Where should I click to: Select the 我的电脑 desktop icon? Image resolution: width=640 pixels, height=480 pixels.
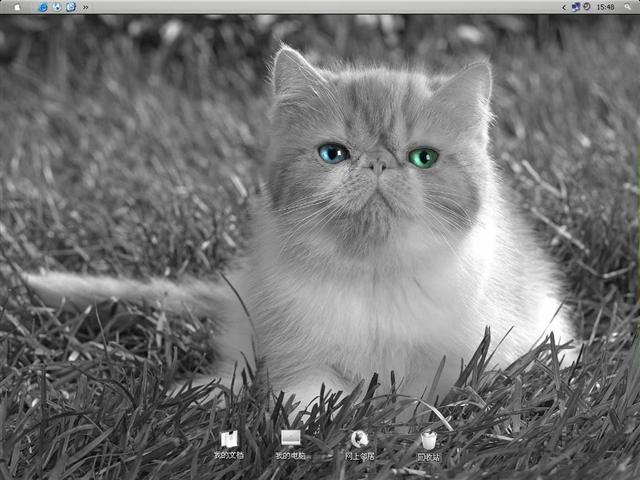(x=291, y=439)
